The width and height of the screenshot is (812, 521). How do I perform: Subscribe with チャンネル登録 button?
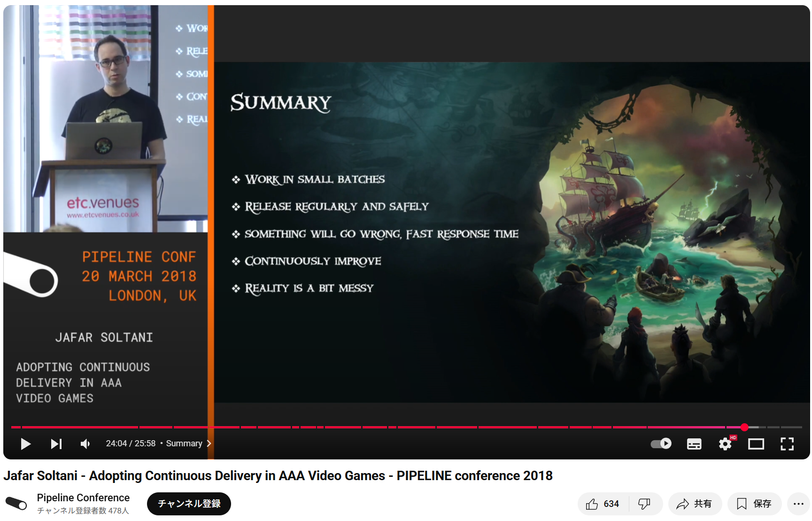(x=189, y=504)
